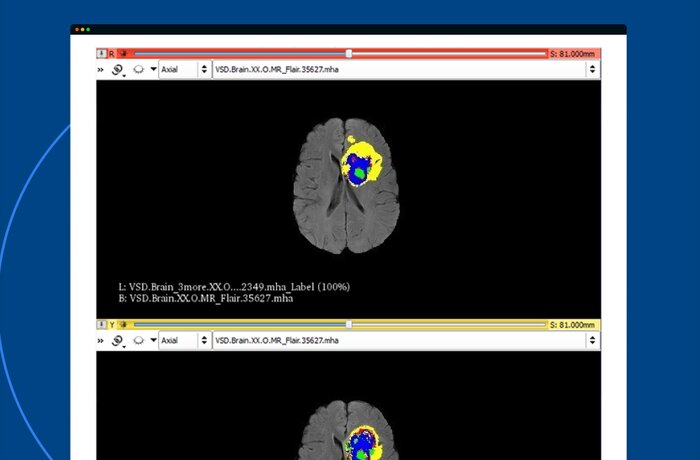
Task: Open the Axial orientation dropdown in Yellow view
Action: coord(183,341)
